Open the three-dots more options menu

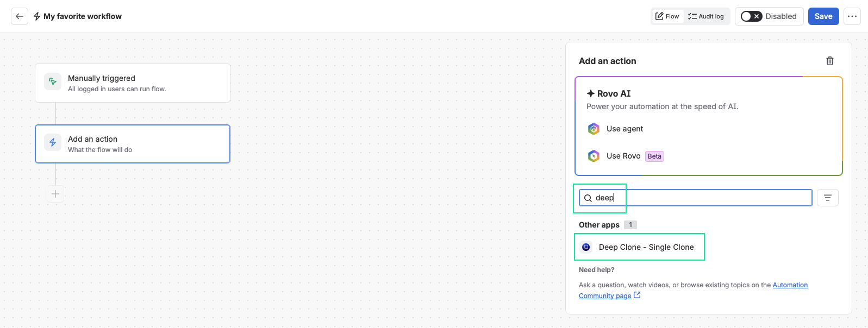pos(852,16)
